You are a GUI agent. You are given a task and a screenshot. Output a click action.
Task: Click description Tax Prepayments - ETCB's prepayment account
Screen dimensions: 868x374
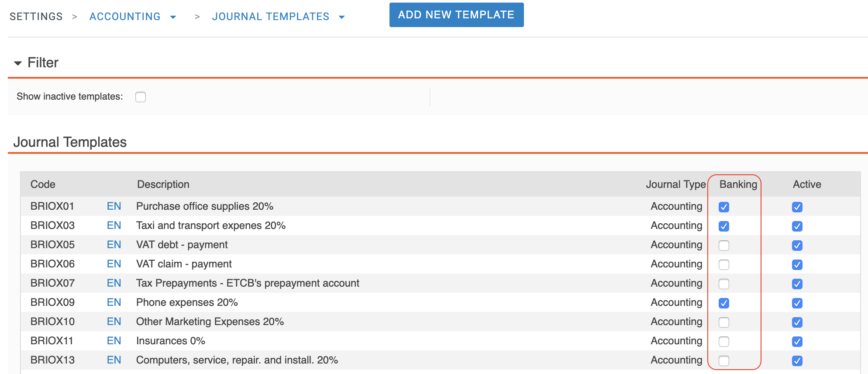[248, 283]
